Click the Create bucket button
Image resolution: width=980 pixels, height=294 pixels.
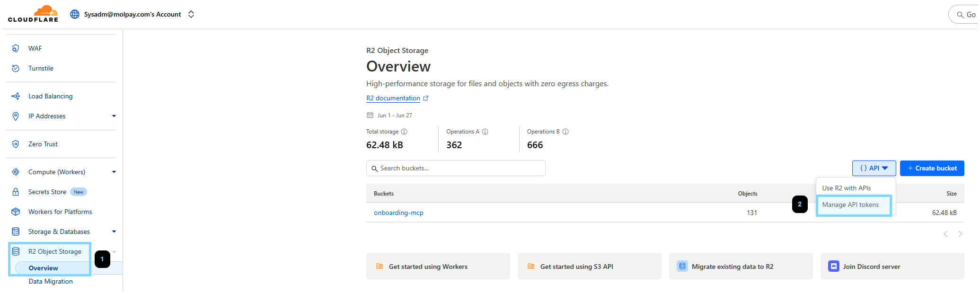tap(932, 168)
